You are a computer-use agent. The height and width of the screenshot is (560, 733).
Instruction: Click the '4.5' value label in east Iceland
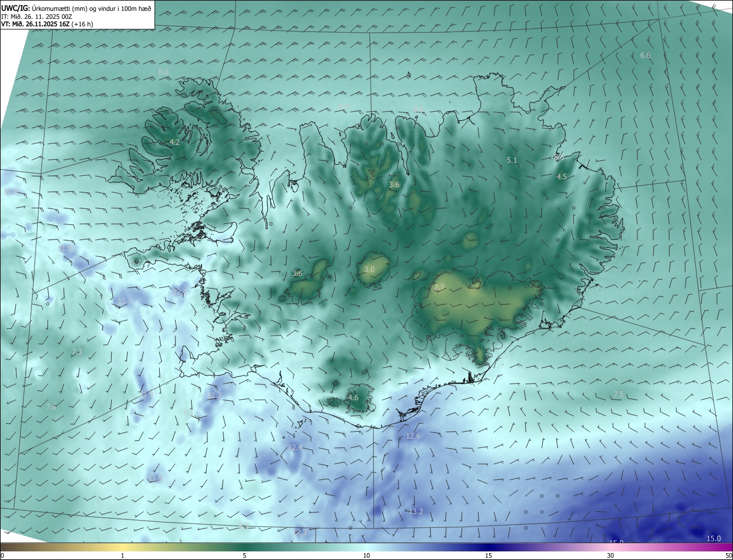(562, 177)
